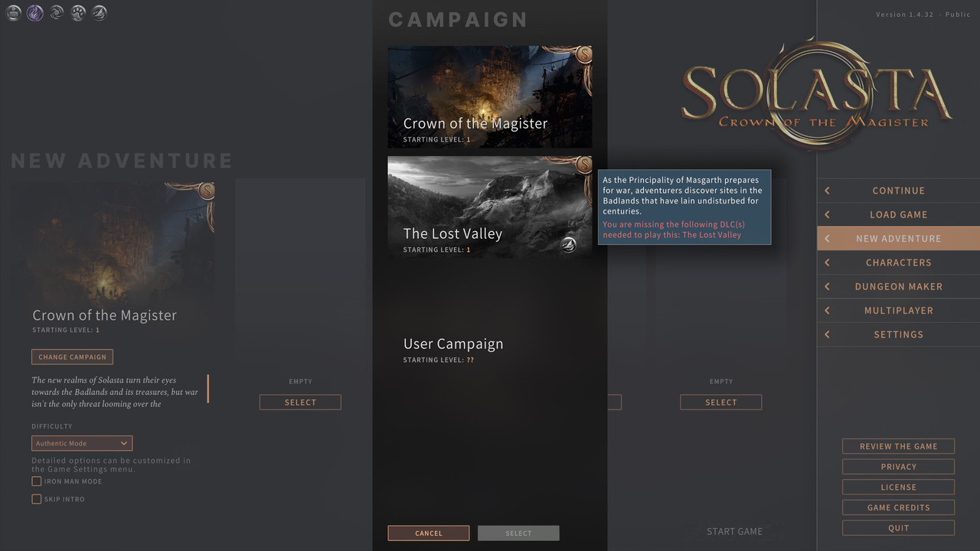Open Characters menu entry
The height and width of the screenshot is (551, 980).
tap(898, 262)
